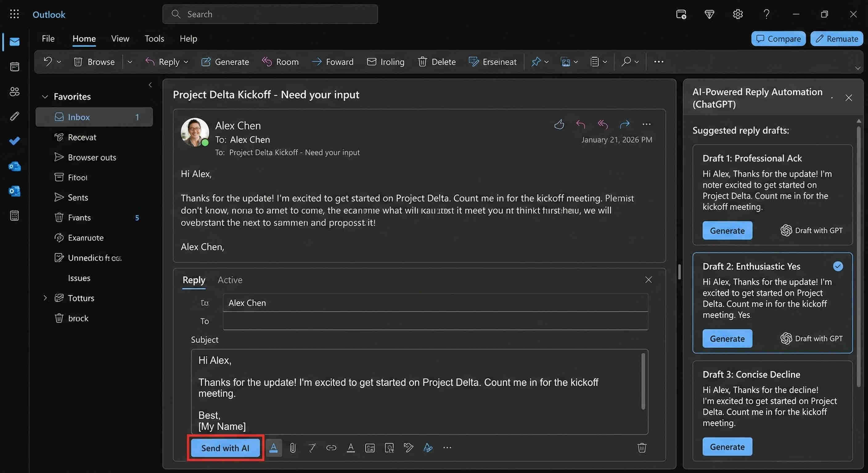Screen dimensions: 868x473
Task: Click the reply-all arrow icon in message header
Action: [x=603, y=124]
